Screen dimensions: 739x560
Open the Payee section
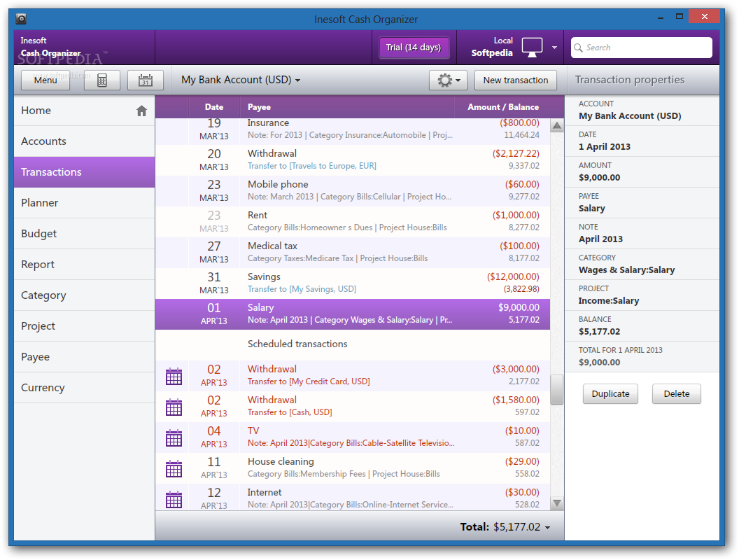pos(85,357)
